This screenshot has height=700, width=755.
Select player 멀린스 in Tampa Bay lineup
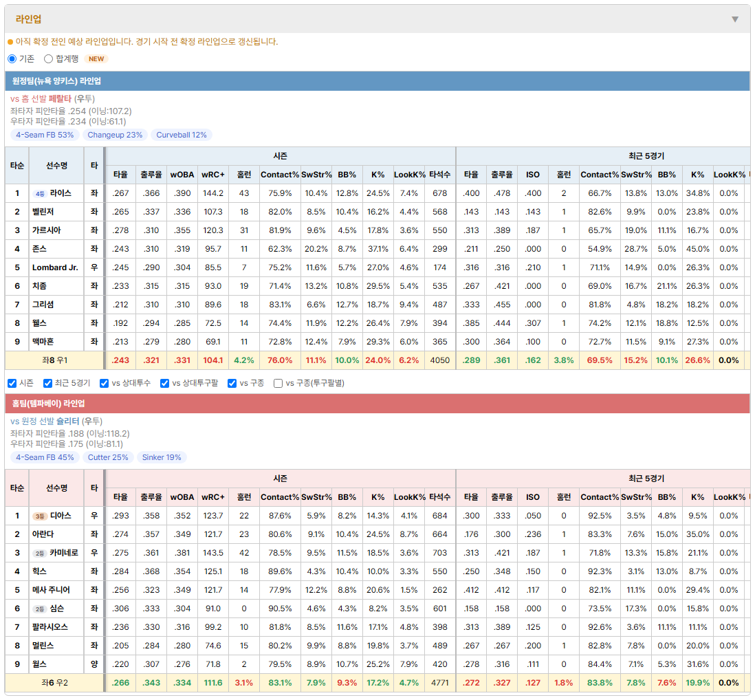(x=43, y=646)
